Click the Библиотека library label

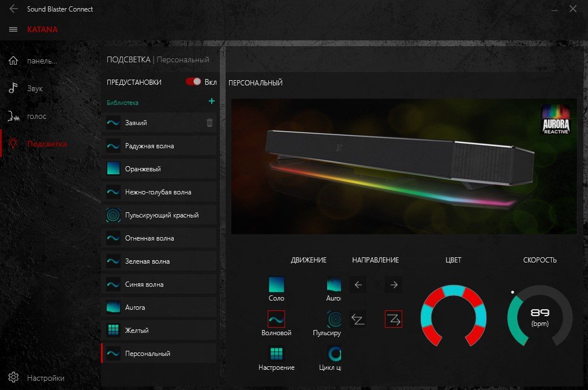[x=123, y=103]
